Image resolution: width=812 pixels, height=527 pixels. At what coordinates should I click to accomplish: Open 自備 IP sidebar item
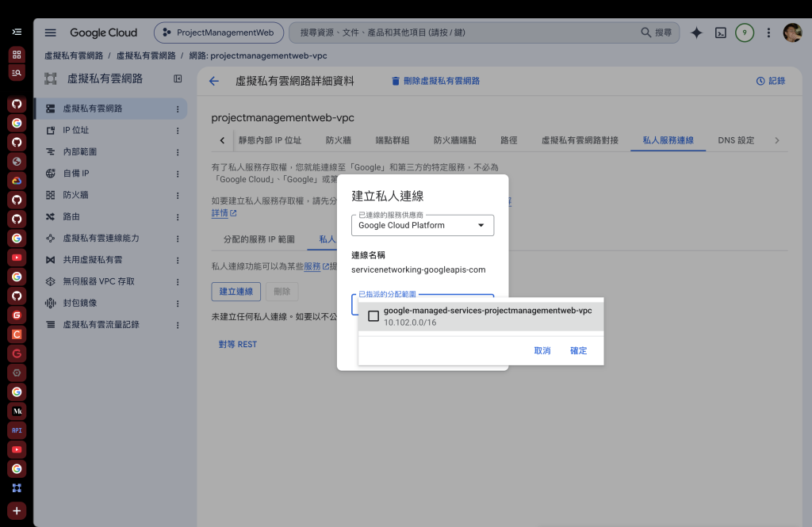tap(111, 174)
